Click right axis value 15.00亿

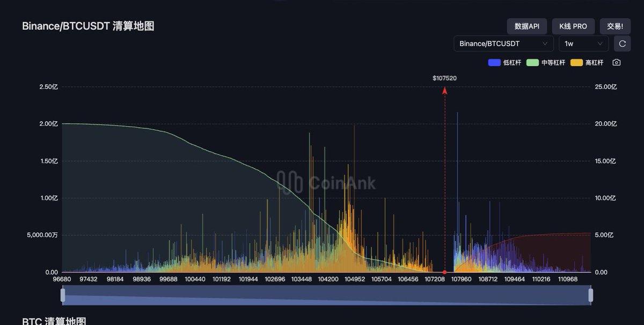coord(606,161)
